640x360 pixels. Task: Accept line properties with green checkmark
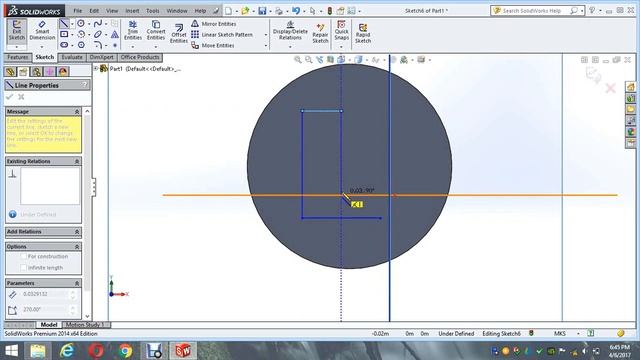coord(9,97)
